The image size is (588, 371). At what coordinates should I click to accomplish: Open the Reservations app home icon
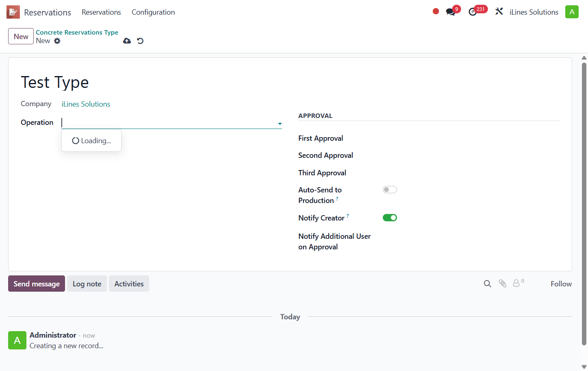13,12
